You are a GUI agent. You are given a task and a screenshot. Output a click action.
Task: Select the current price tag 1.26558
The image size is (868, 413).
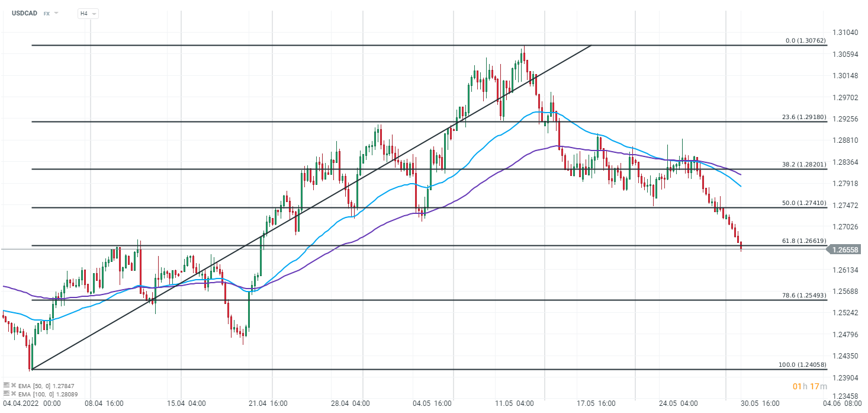pos(845,249)
